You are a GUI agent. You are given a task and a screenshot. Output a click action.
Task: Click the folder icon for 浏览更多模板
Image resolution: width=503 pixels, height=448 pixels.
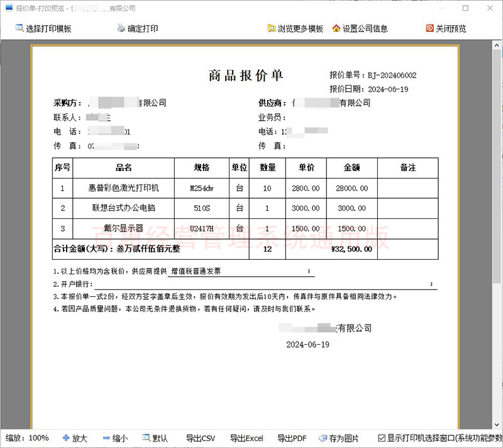point(272,28)
